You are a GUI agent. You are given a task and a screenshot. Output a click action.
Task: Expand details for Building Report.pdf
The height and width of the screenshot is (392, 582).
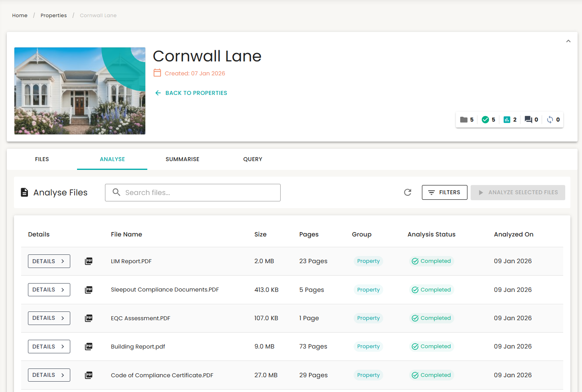click(x=49, y=346)
